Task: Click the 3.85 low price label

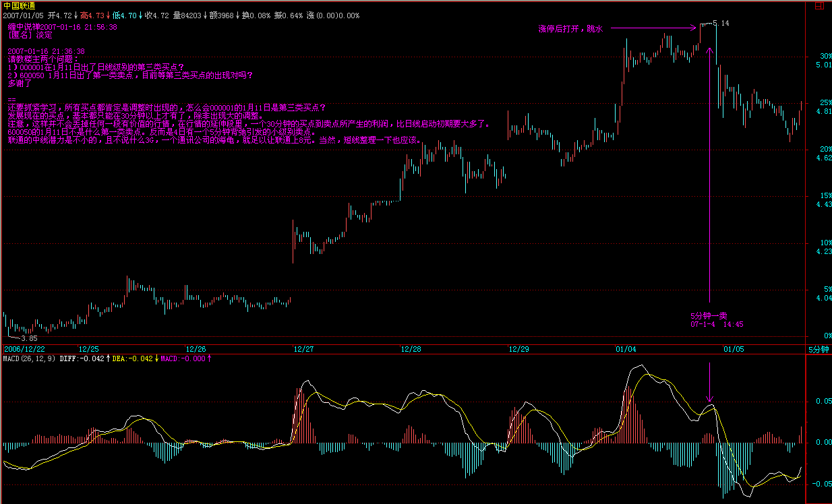Action: (29, 338)
